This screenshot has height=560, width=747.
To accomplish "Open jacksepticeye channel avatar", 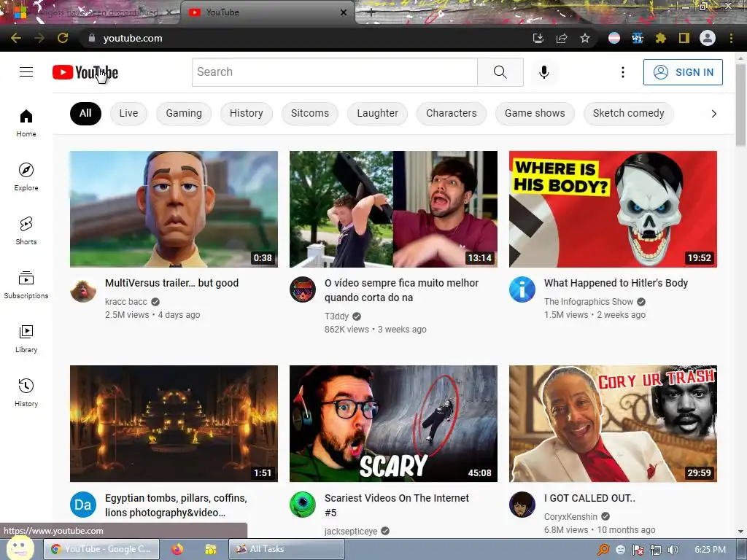I will [303, 505].
